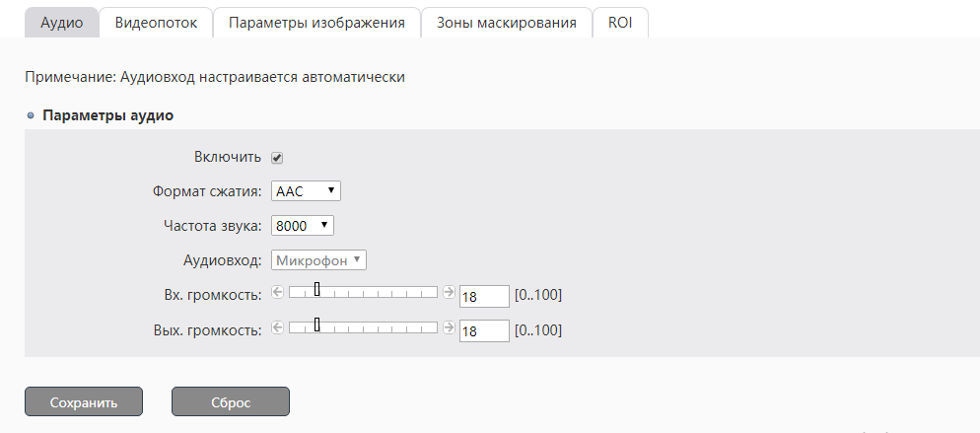Go to Зоны маскирования tab
The image size is (980, 433).
pyautogui.click(x=506, y=23)
